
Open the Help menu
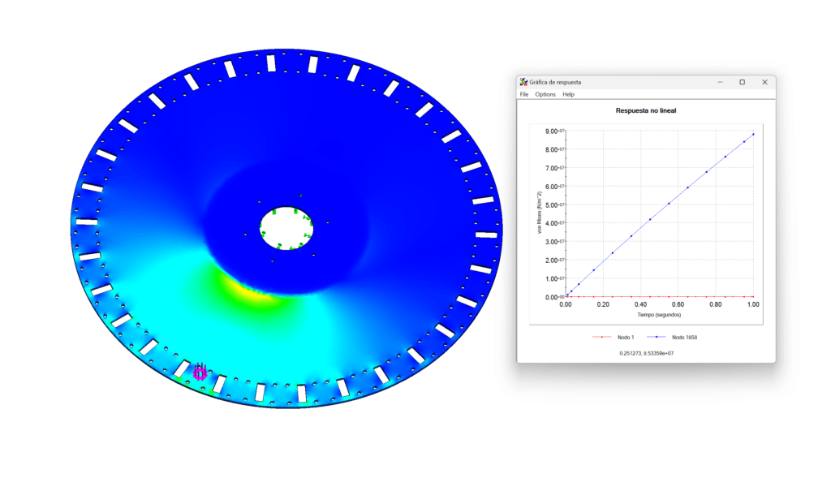568,94
